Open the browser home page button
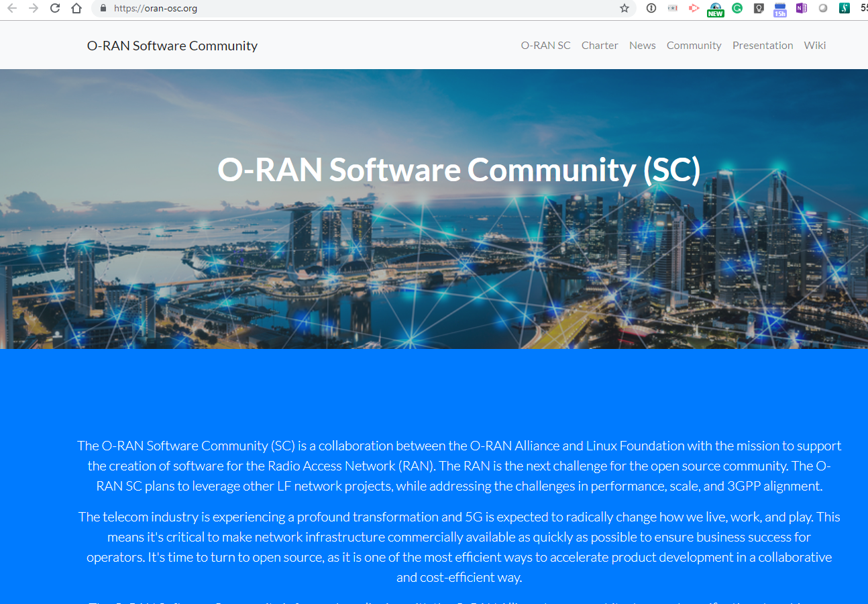Image resolution: width=868 pixels, height=604 pixels. click(76, 8)
